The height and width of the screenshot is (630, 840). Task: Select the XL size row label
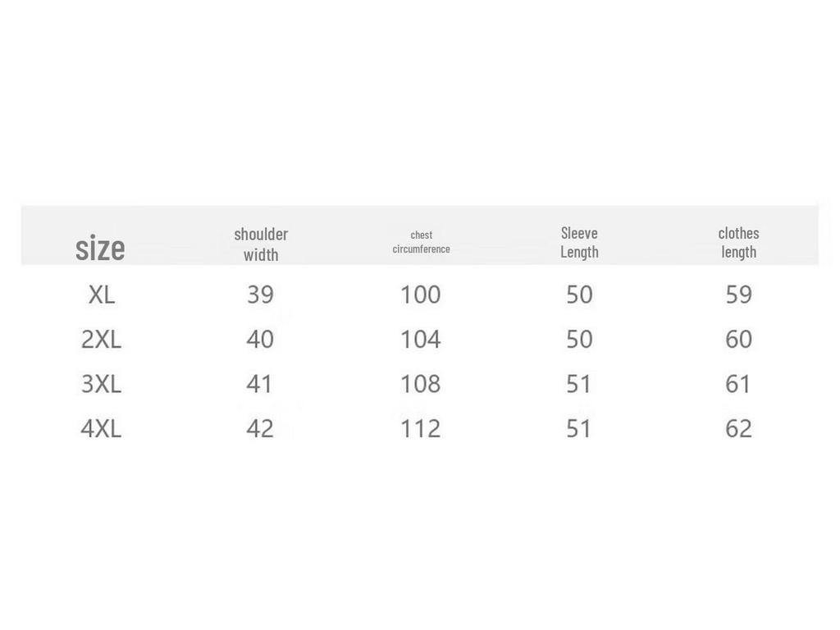(101, 294)
